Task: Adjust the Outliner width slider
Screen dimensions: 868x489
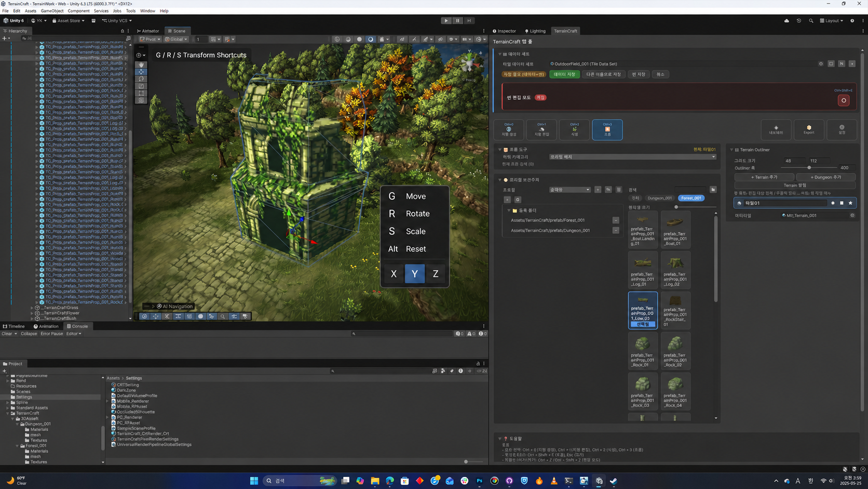Action: pos(809,168)
